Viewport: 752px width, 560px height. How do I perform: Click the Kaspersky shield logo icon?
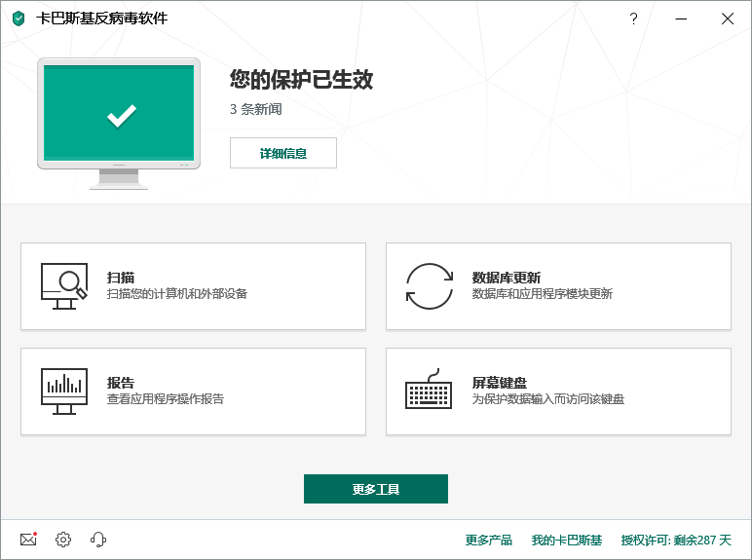pos(19,19)
